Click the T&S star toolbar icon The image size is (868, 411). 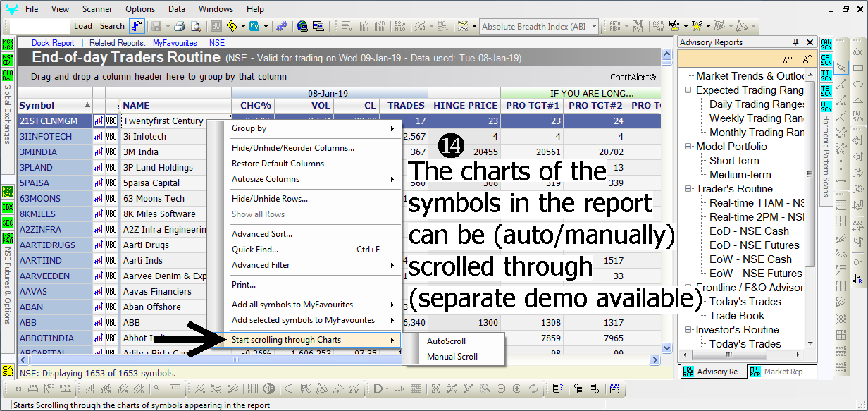click(x=696, y=26)
